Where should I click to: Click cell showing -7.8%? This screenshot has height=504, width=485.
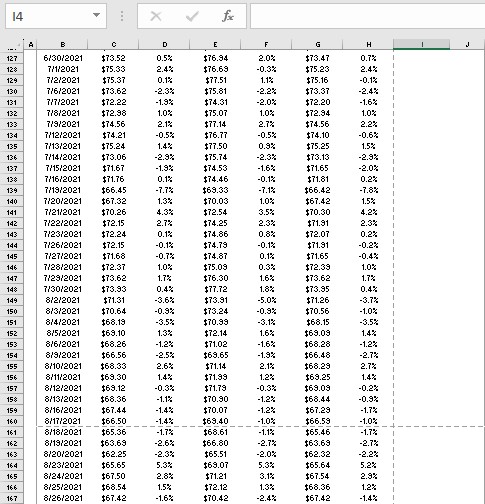click(x=368, y=190)
